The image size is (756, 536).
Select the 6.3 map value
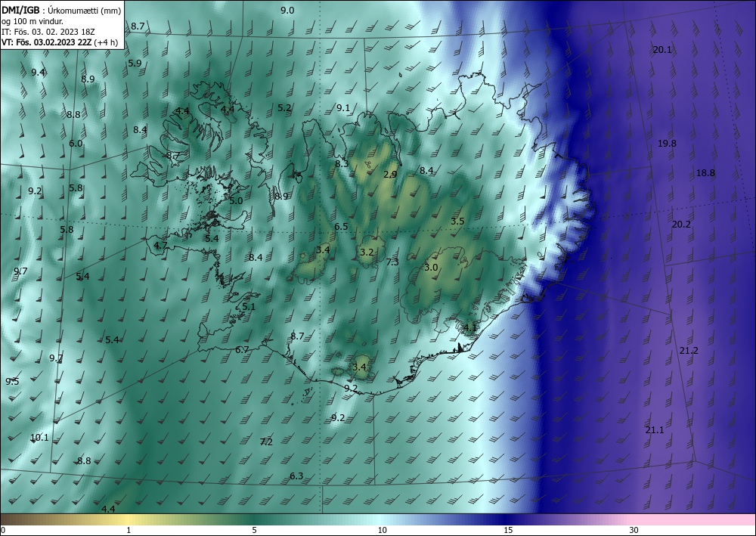[x=296, y=476]
